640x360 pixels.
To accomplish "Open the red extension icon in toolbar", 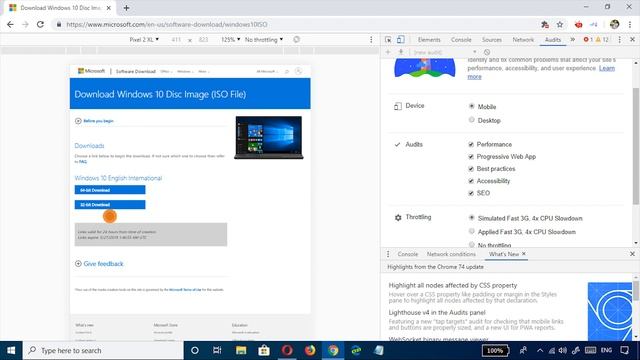I will click(x=578, y=24).
